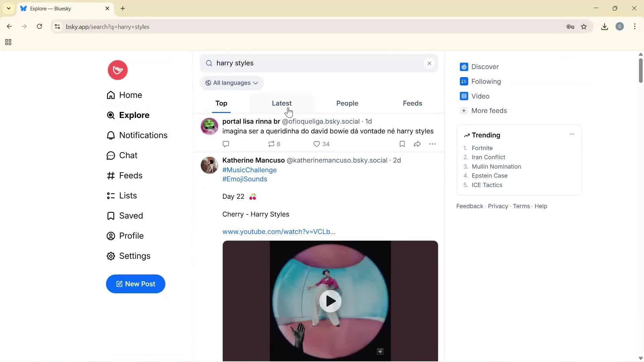
Task: Clear the search input
Action: [429, 63]
